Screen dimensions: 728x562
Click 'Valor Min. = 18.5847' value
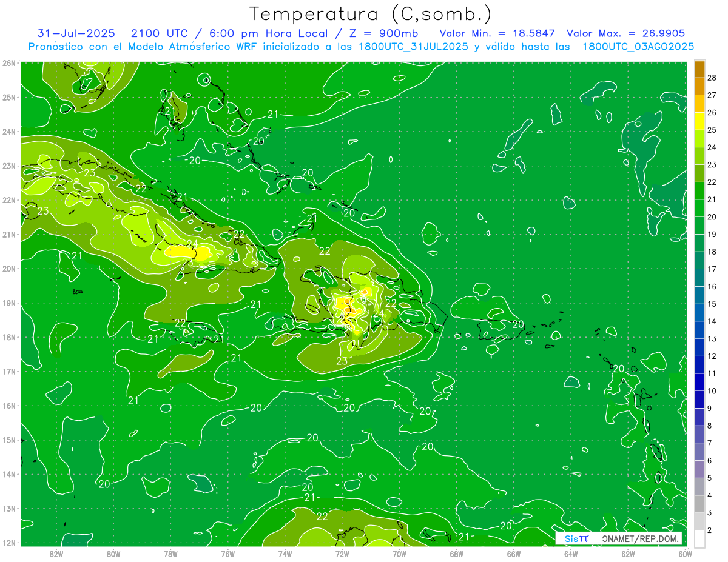click(x=497, y=33)
